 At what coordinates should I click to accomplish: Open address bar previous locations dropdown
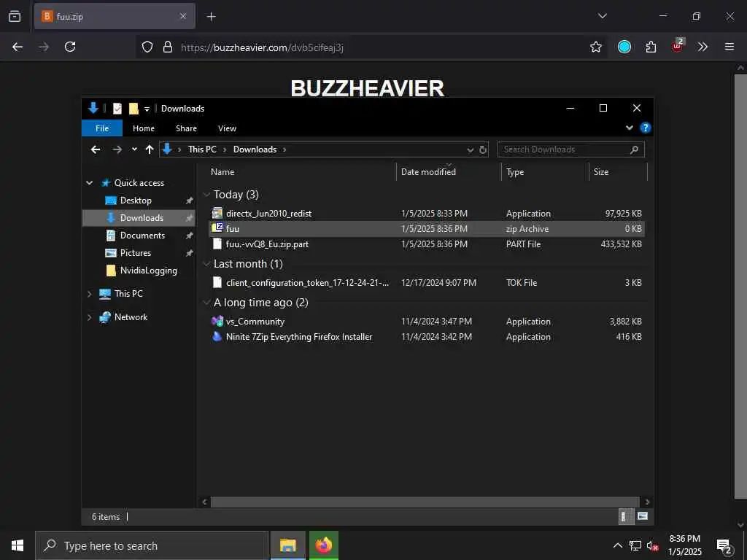[471, 150]
